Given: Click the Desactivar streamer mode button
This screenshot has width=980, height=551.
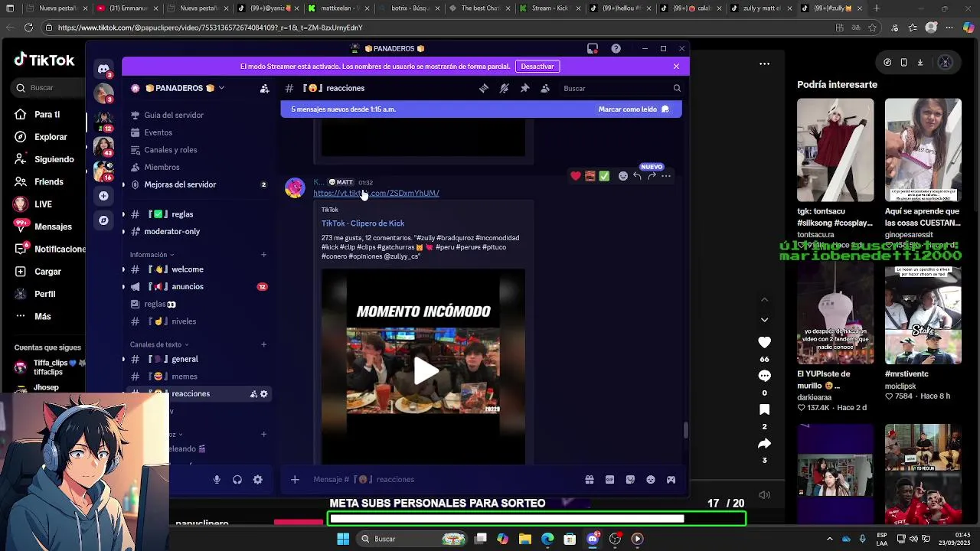Looking at the screenshot, I should coord(537,67).
